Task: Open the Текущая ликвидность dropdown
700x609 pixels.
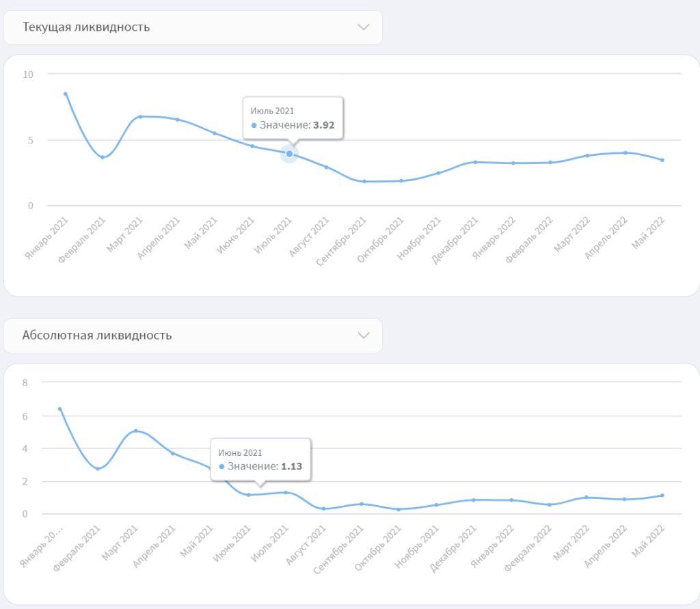Action: point(193,27)
